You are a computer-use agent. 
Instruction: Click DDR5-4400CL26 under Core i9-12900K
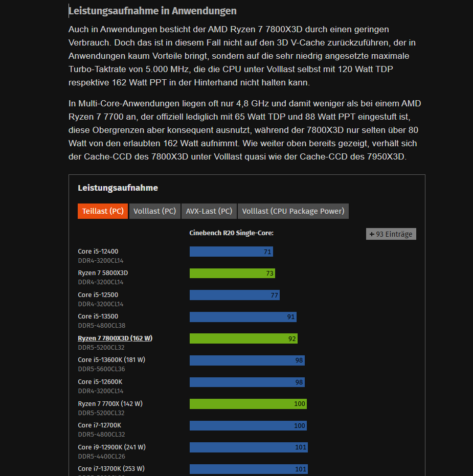coord(102,456)
